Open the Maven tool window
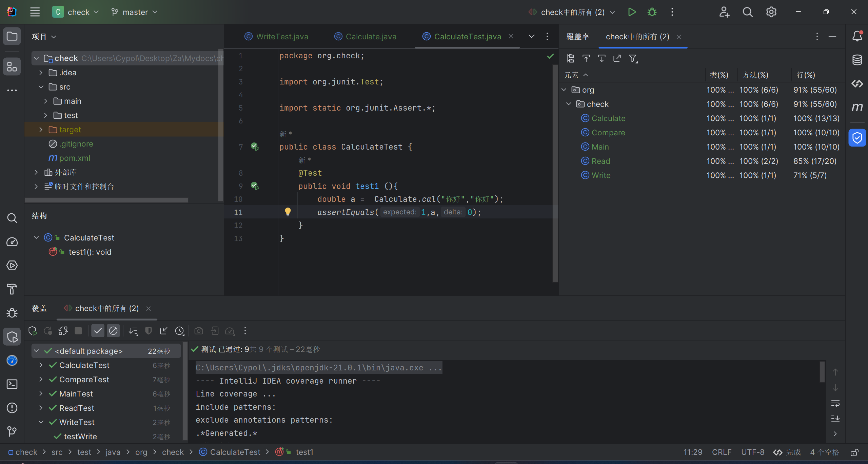 [x=857, y=108]
